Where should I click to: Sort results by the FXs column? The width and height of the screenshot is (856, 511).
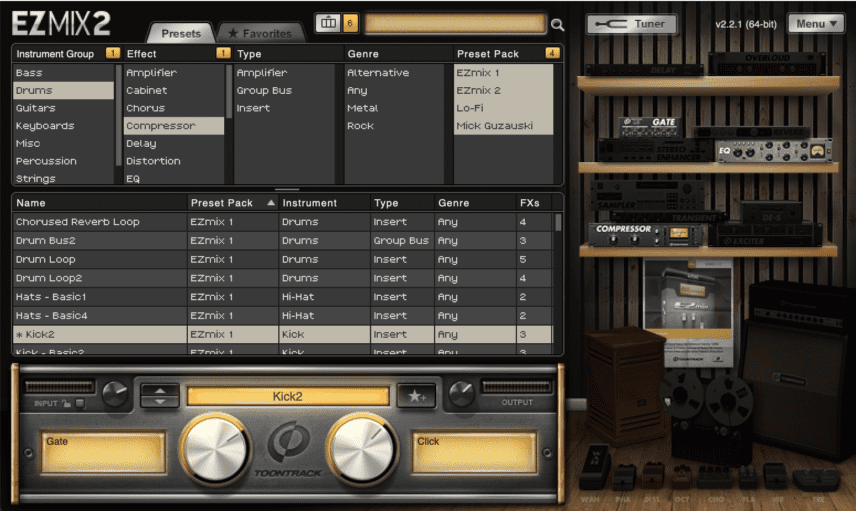tap(534, 203)
